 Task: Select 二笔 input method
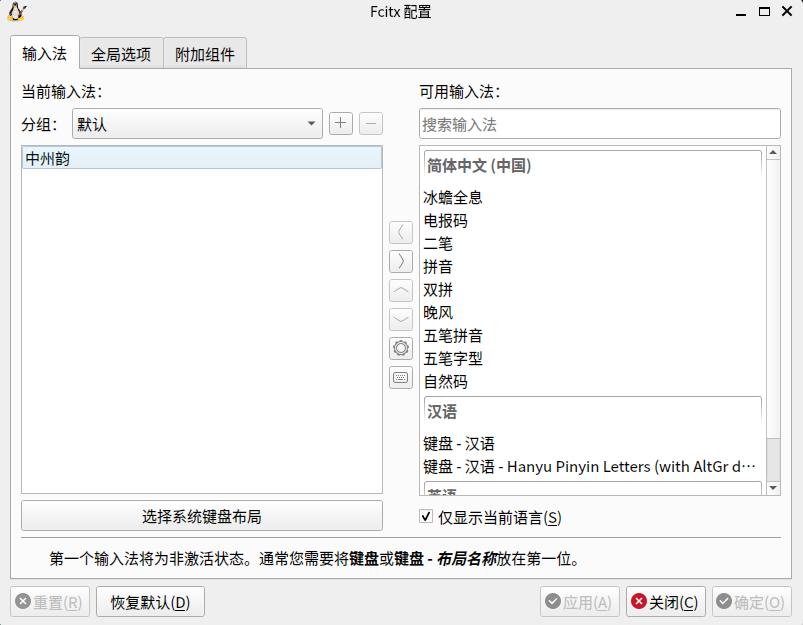pos(593,244)
